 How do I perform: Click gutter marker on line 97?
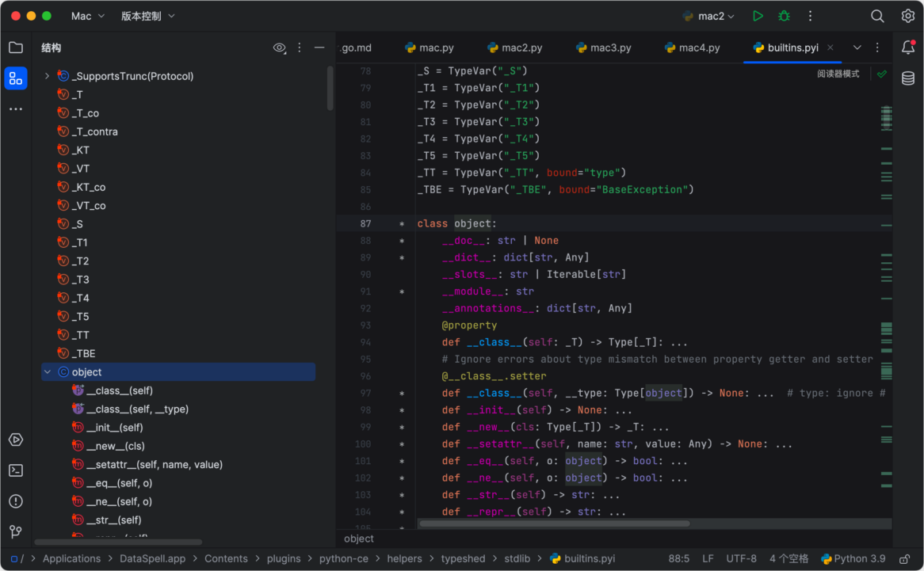402,394
